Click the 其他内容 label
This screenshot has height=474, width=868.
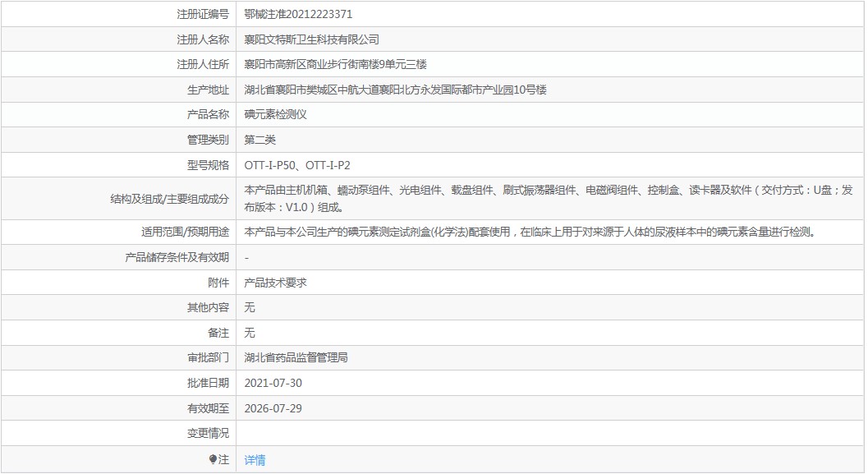[208, 307]
